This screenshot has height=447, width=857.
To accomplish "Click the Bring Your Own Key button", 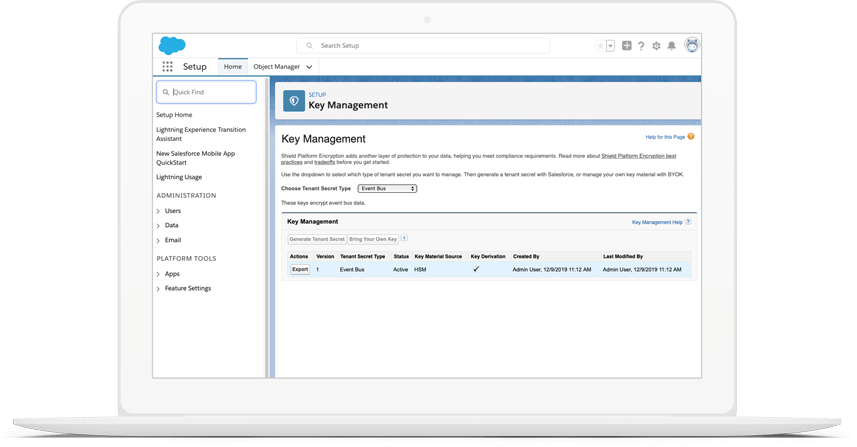I will (x=373, y=239).
